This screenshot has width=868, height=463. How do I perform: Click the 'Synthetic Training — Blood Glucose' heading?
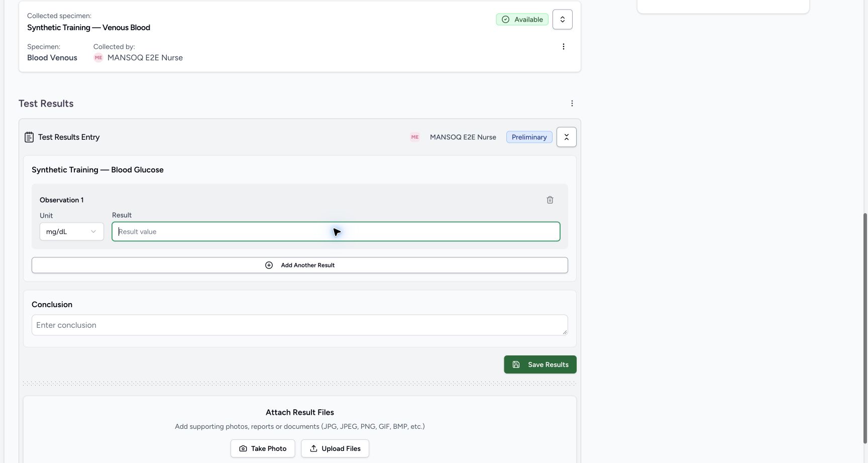point(97,170)
